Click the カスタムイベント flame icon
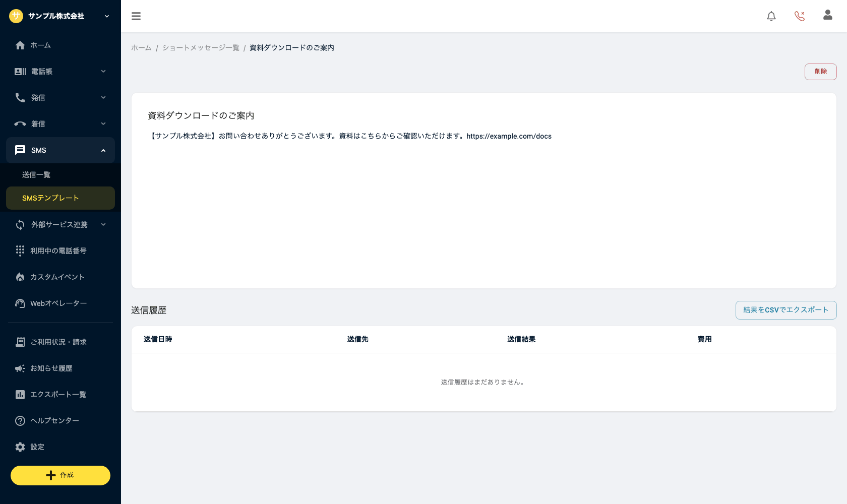Image resolution: width=847 pixels, height=504 pixels. (x=20, y=277)
